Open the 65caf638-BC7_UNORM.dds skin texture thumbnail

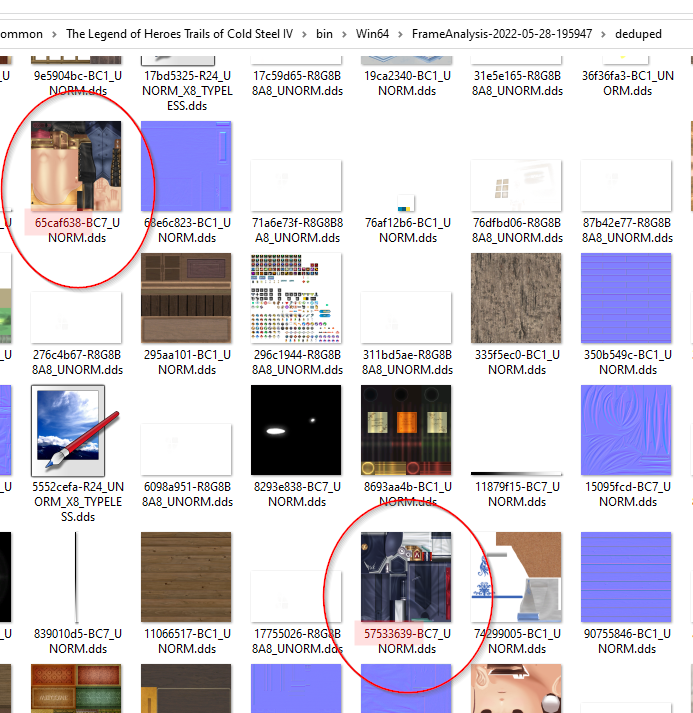tap(76, 166)
